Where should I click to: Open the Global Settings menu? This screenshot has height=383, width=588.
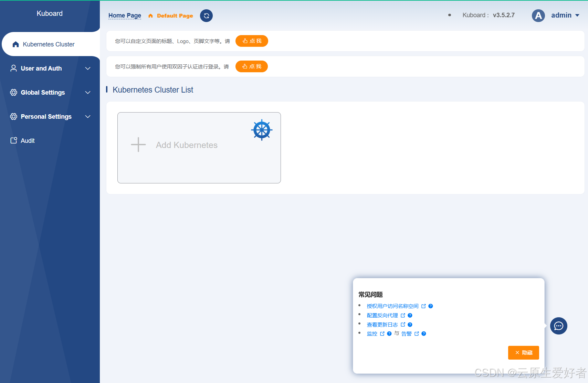point(50,93)
